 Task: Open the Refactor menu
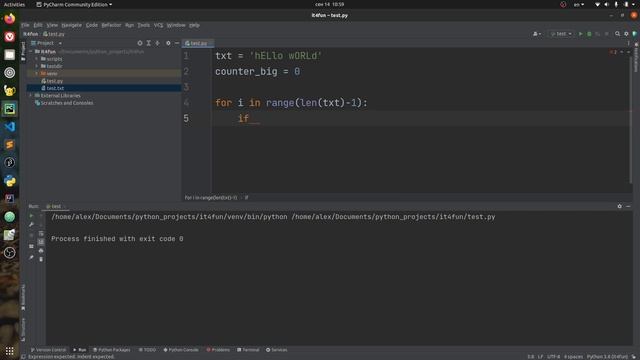[111, 25]
